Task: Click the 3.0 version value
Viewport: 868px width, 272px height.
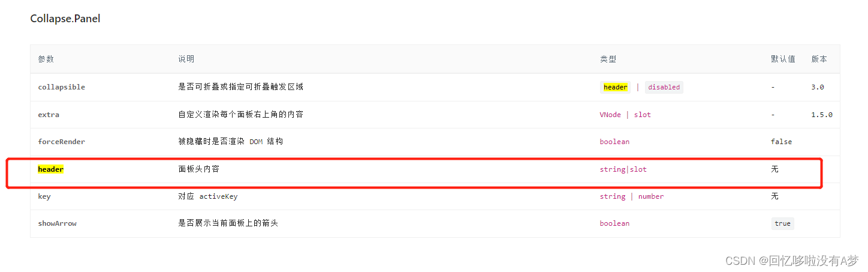Action: tap(818, 87)
